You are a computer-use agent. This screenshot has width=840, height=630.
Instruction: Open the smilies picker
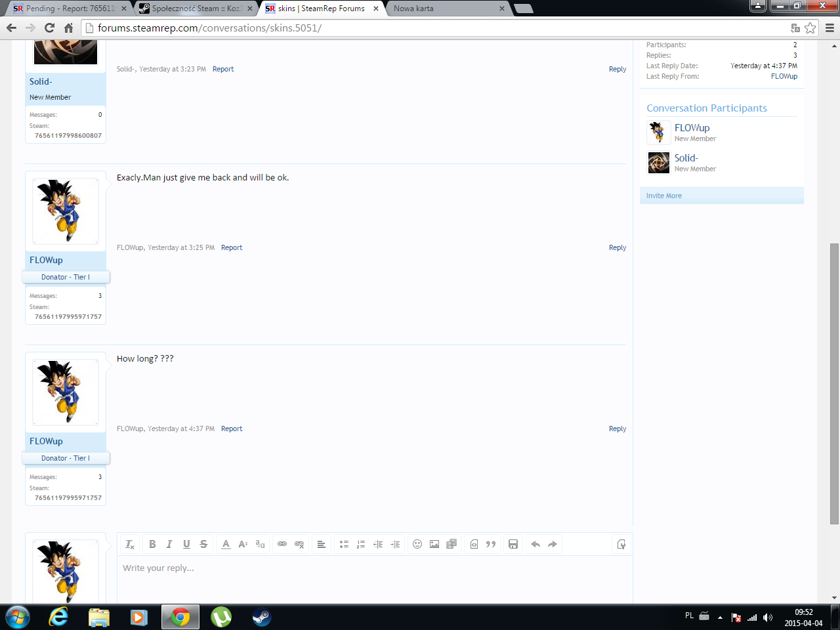(417, 544)
